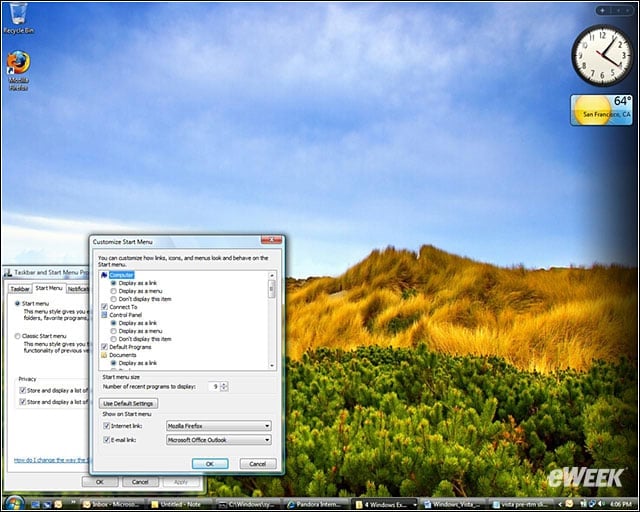Switch to the Notification Area tab

click(78, 289)
